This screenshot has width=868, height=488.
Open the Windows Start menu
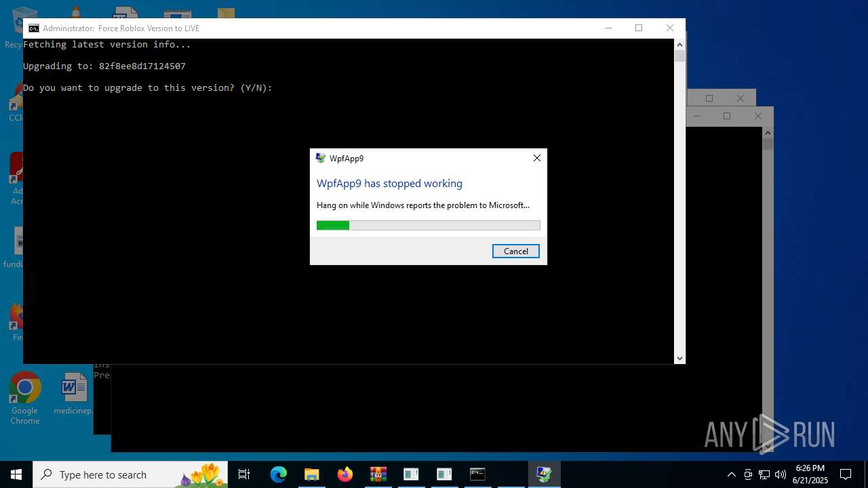coord(16,474)
